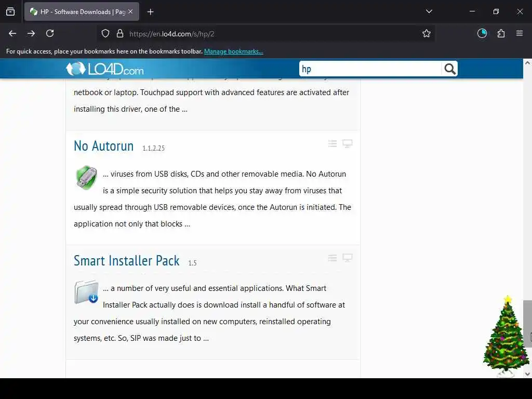Click the Smart Installer Pack folder icon
Image resolution: width=532 pixels, height=399 pixels.
(87, 292)
